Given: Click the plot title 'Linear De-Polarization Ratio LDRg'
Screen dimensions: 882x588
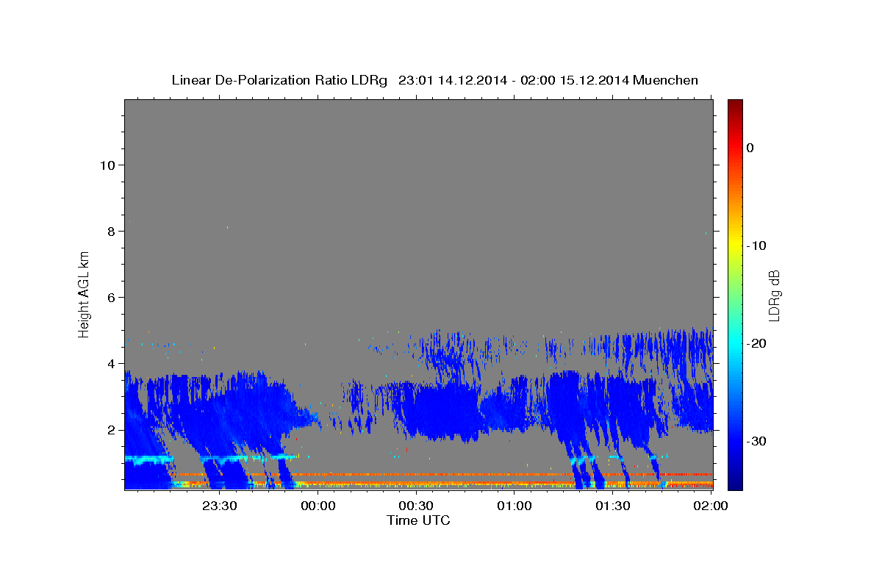Looking at the screenshot, I should coord(279,80).
